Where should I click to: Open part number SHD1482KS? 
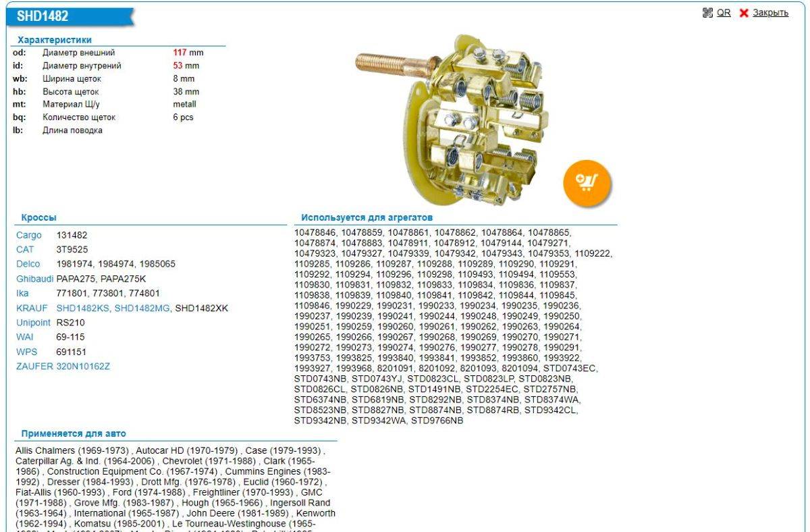click(83, 308)
